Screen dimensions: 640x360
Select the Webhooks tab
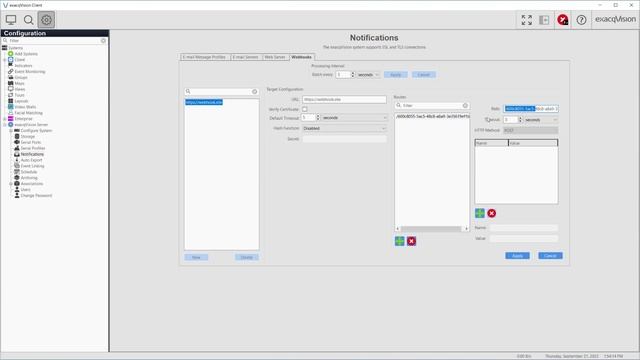(x=302, y=57)
